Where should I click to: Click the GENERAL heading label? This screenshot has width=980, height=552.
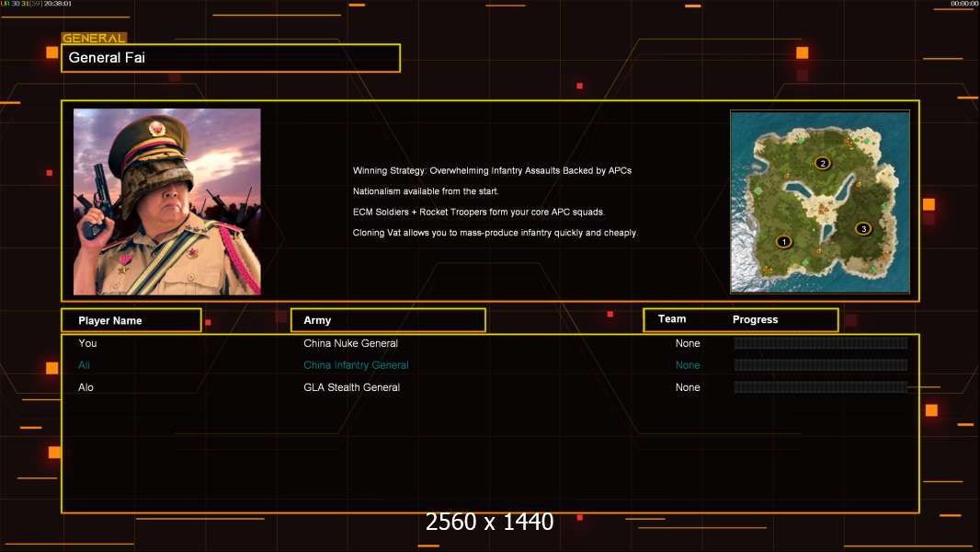click(94, 38)
